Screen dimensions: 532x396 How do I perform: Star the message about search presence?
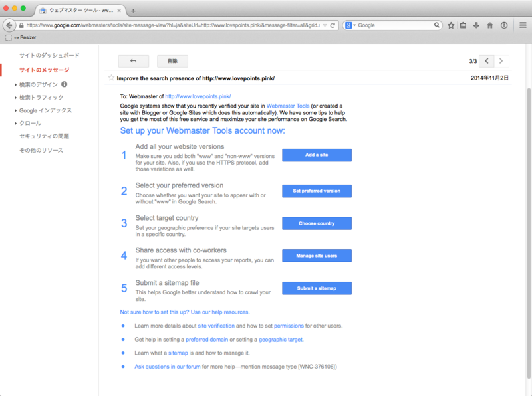coord(111,78)
